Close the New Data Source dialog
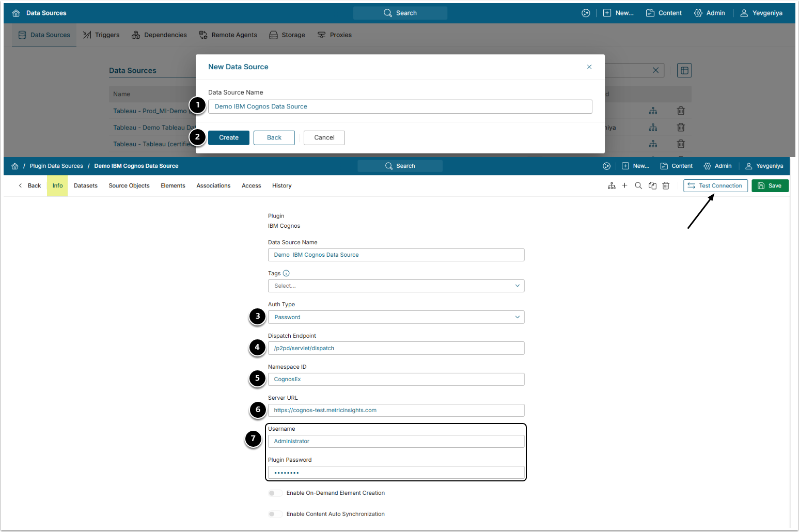This screenshot has width=799, height=532. coord(589,67)
